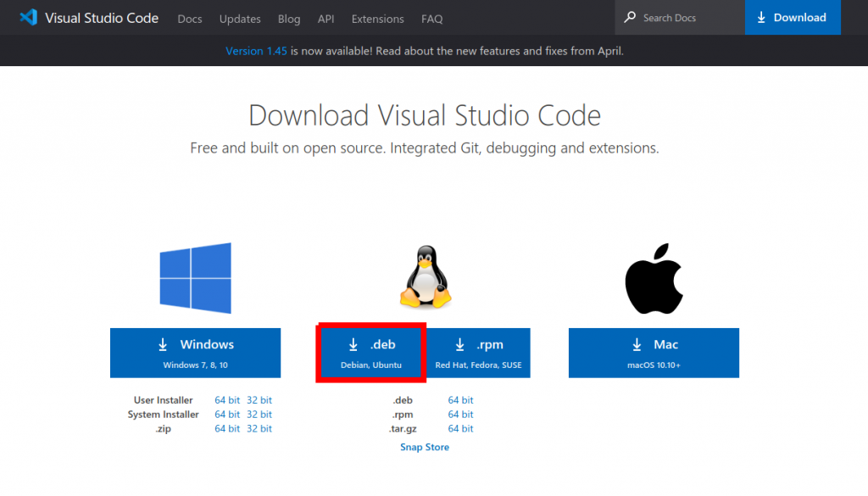Viewport: 868px width, 496px height.
Task: Click the Windows logo icon
Action: (195, 277)
